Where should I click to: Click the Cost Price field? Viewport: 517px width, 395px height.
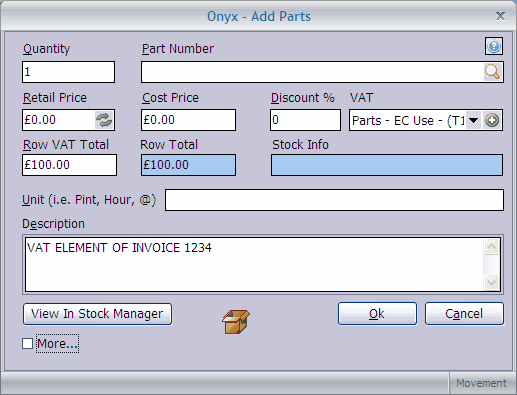pyautogui.click(x=188, y=120)
